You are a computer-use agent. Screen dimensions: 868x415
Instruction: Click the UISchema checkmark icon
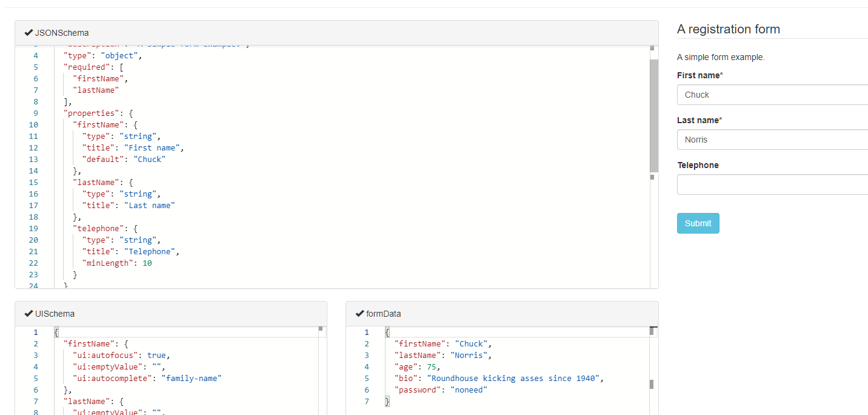pyautogui.click(x=28, y=314)
